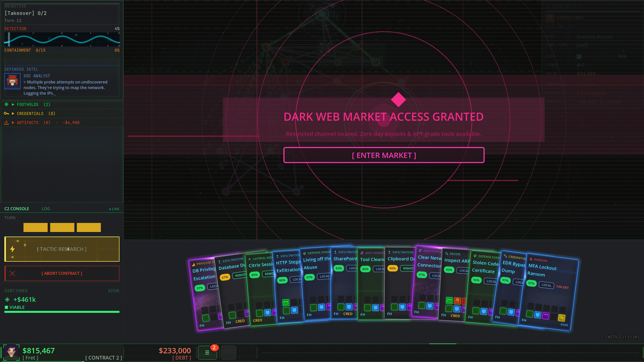644x362 pixels.
Task: Click the red X icon on Abort Contract
Action: tap(12, 274)
